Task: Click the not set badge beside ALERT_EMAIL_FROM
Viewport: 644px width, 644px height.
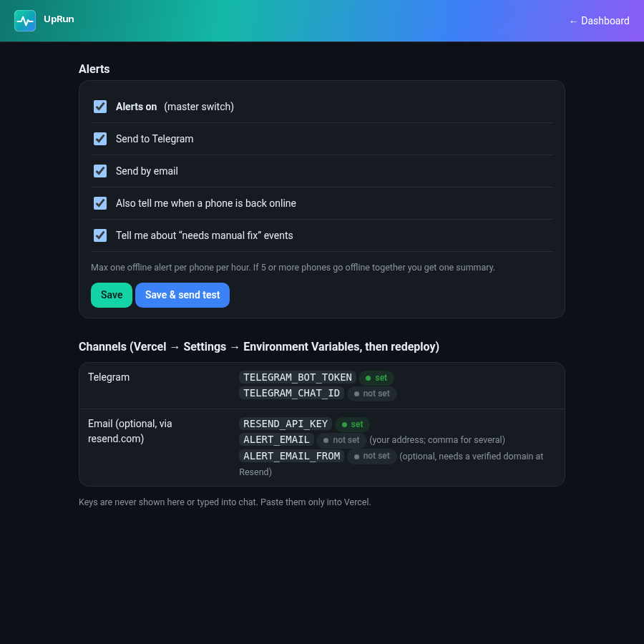Action: coord(372,457)
